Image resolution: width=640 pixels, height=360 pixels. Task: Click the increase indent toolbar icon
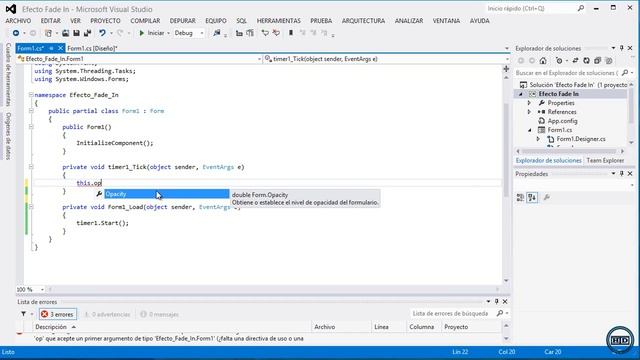click(250, 33)
